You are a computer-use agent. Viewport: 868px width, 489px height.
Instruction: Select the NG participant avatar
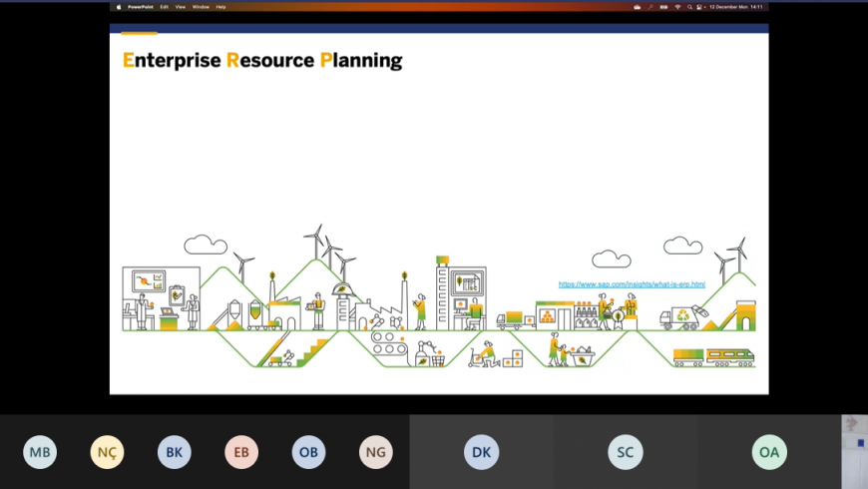[x=376, y=452]
